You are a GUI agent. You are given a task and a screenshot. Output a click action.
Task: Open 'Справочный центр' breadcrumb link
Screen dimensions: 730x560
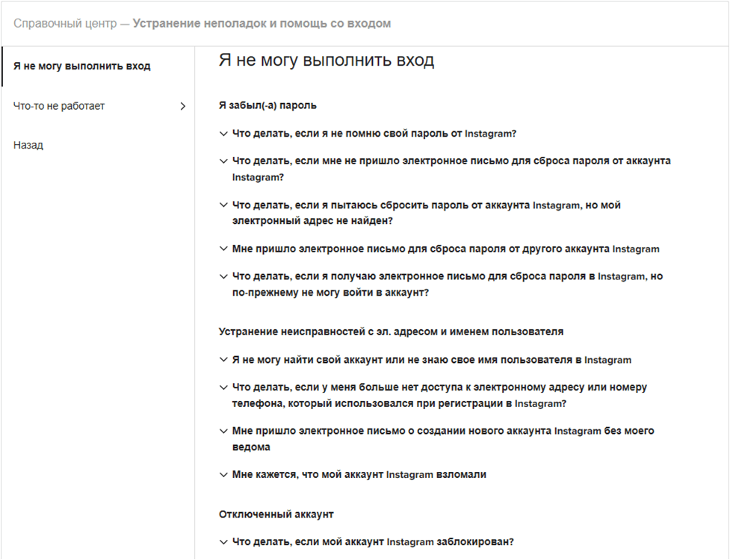click(65, 24)
